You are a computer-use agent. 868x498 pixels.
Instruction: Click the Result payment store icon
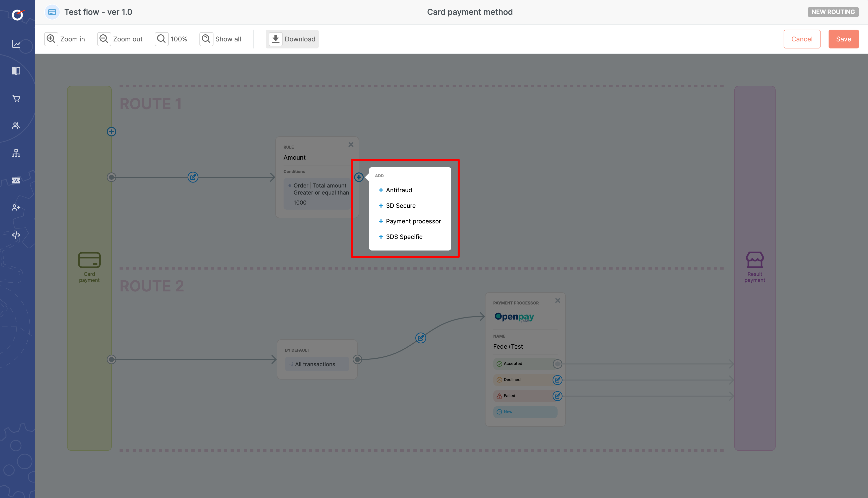(755, 260)
